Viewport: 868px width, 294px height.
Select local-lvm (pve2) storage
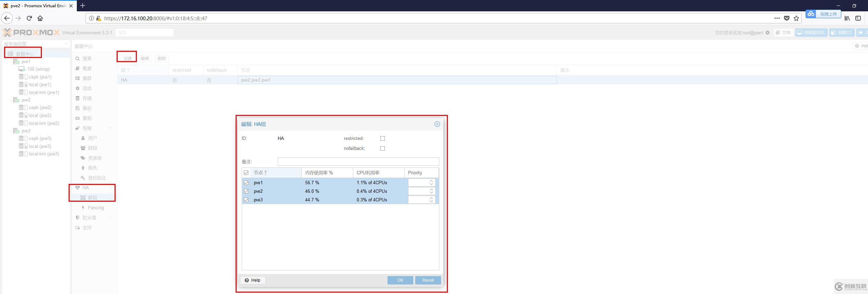pyautogui.click(x=44, y=124)
